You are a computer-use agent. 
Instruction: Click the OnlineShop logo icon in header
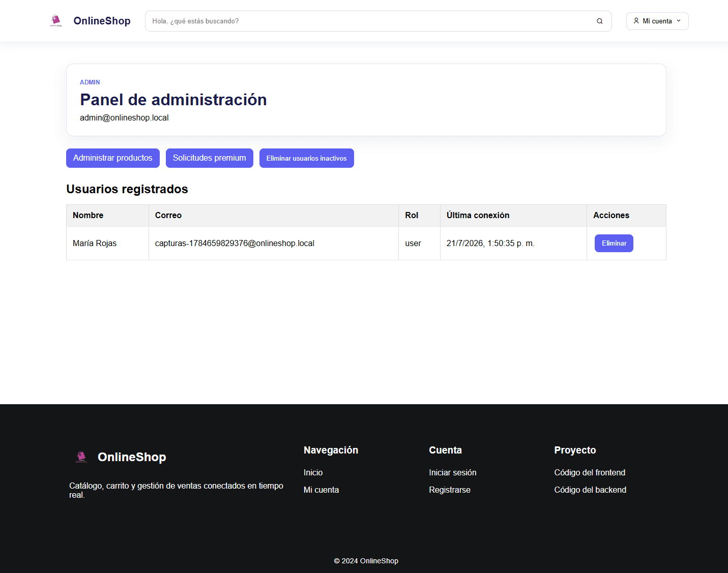click(x=56, y=21)
